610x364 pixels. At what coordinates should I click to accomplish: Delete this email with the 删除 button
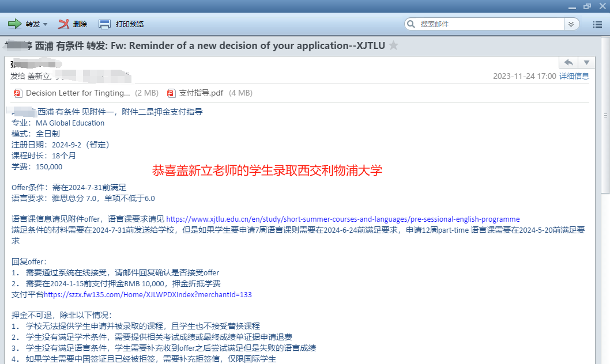(73, 24)
